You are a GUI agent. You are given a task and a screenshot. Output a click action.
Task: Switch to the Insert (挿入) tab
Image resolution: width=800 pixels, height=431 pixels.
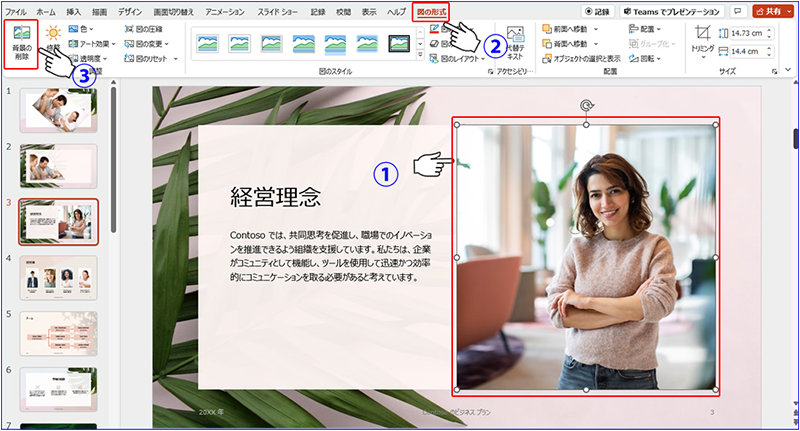point(73,11)
